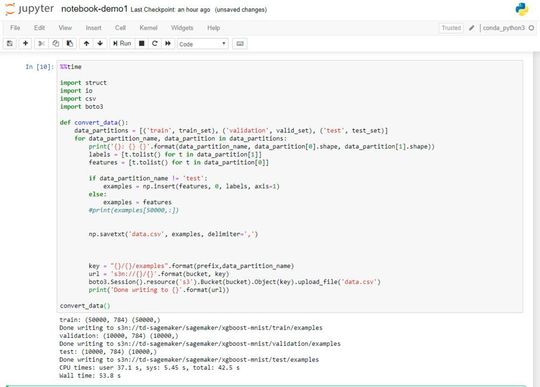This screenshot has height=387, width=540.
Task: Click the Jupyter logo
Action: point(29,9)
